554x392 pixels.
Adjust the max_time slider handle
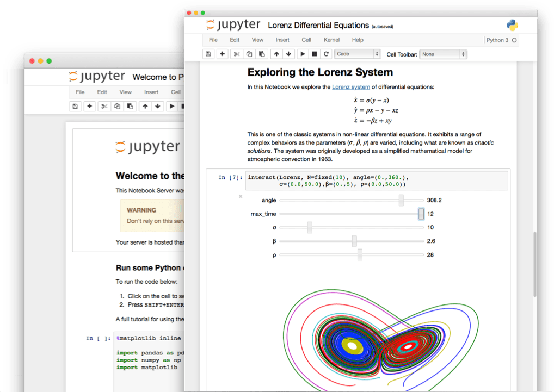tap(421, 214)
